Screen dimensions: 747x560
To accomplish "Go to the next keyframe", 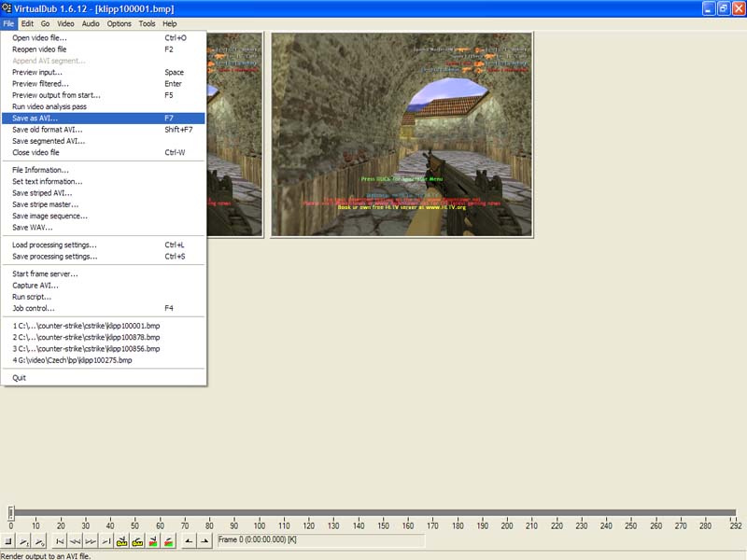I will (137, 541).
